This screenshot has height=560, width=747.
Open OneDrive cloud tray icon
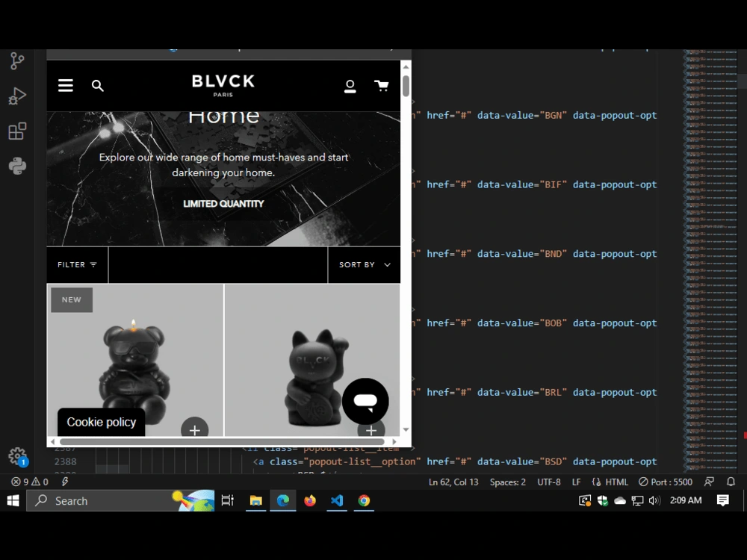(x=620, y=500)
